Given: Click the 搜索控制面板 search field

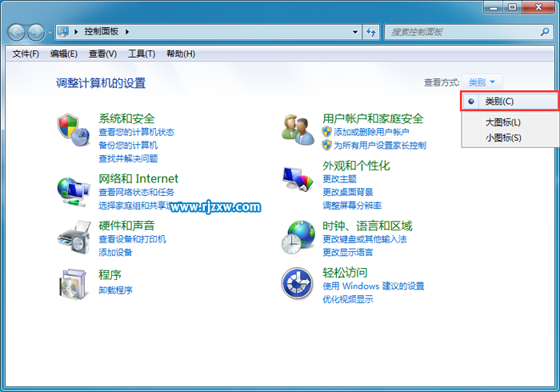Looking at the screenshot, I should click(x=458, y=32).
